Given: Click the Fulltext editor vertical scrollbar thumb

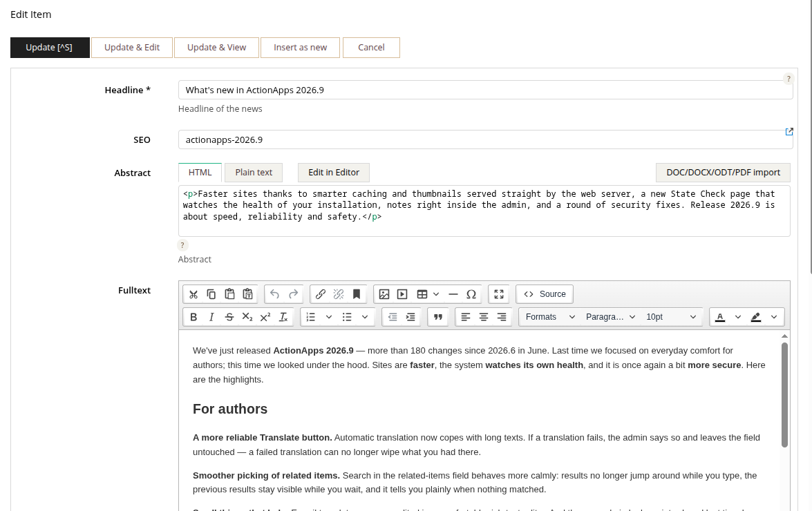Looking at the screenshot, I should coord(784,394).
